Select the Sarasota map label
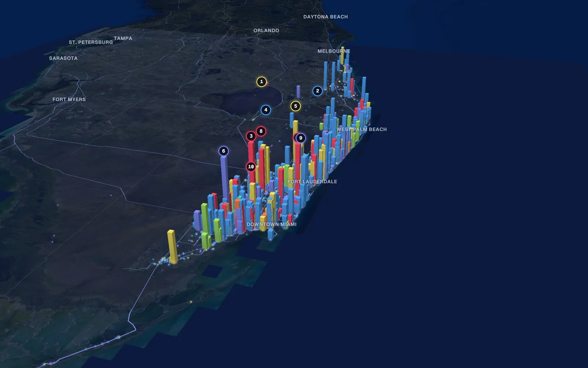Screen dimensions: 588x368 (63, 58)
